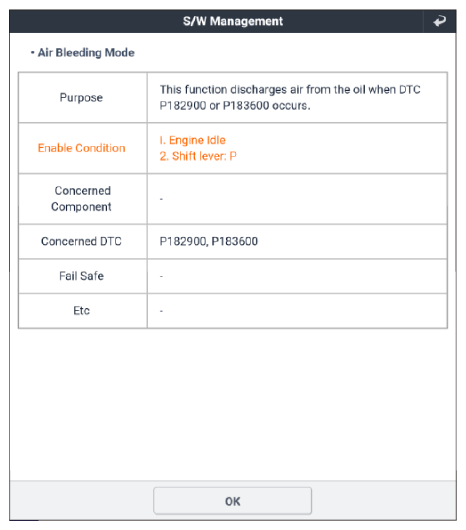466x530 pixels.
Task: Click the Air Bleeding Mode heading
Action: click(86, 53)
